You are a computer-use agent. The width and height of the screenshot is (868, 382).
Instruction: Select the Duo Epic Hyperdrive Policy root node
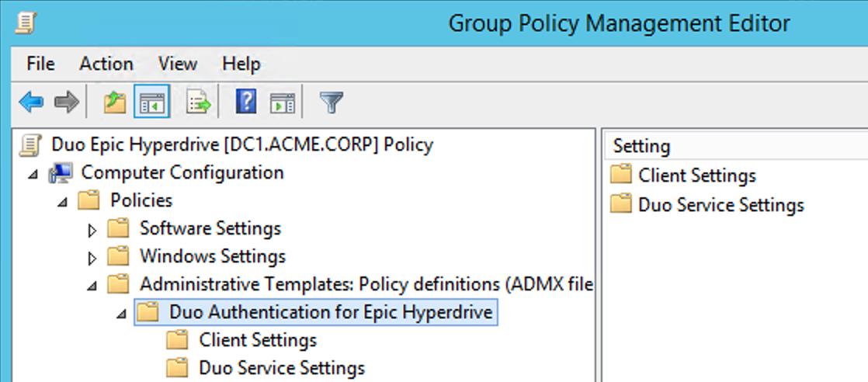(241, 144)
